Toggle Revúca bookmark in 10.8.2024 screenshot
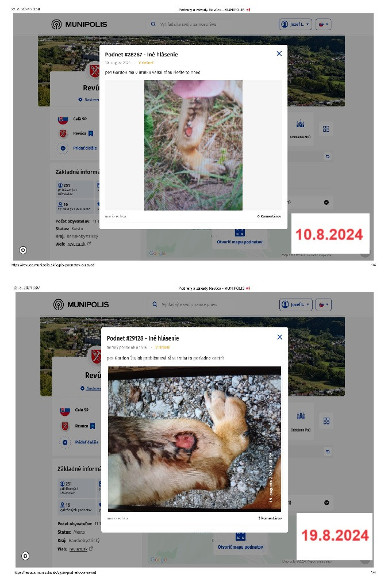 [91, 133]
